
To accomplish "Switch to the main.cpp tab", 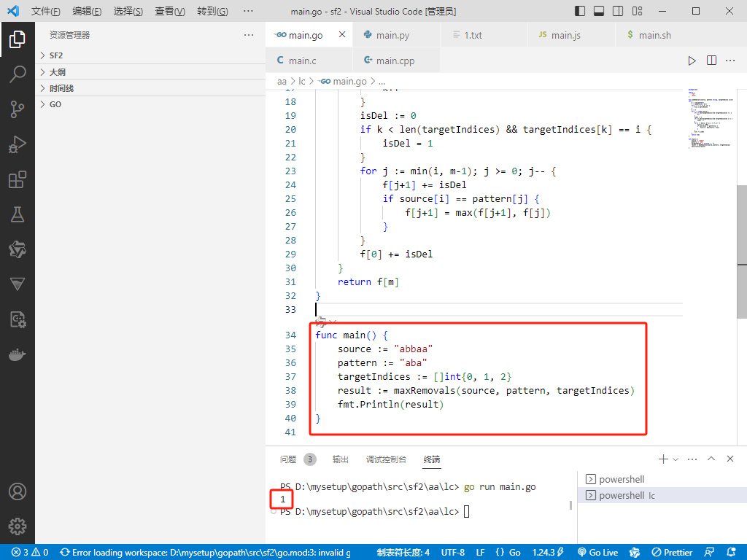I will click(395, 61).
